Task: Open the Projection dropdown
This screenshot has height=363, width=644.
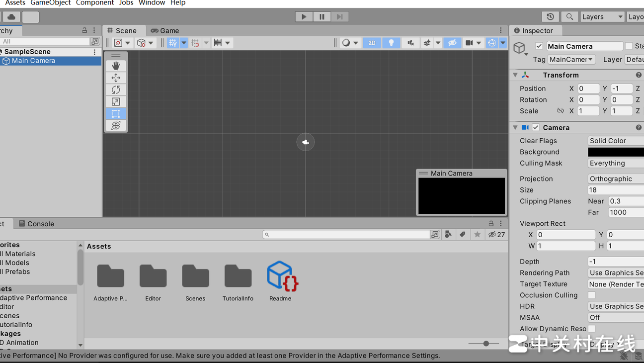Action: tap(615, 179)
